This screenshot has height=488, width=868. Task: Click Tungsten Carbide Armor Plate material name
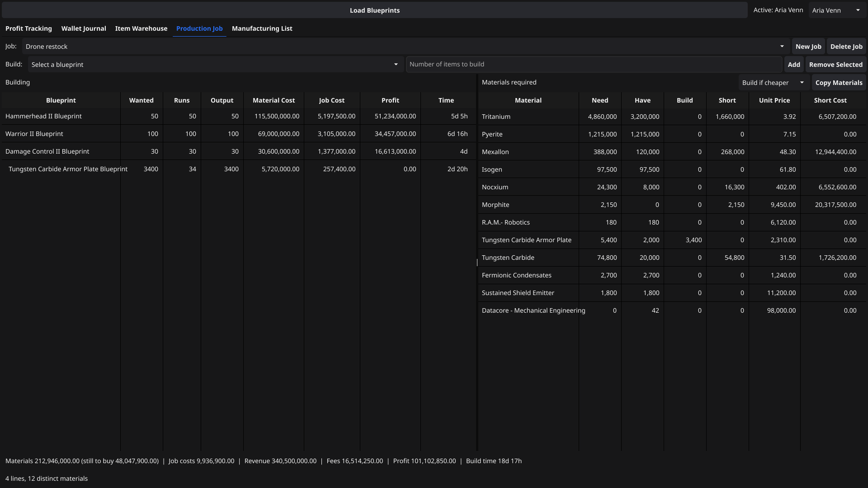[x=527, y=240]
